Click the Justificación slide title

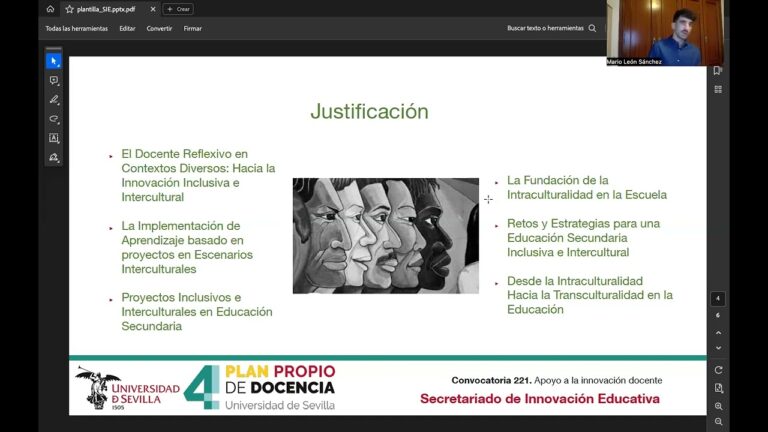(369, 111)
